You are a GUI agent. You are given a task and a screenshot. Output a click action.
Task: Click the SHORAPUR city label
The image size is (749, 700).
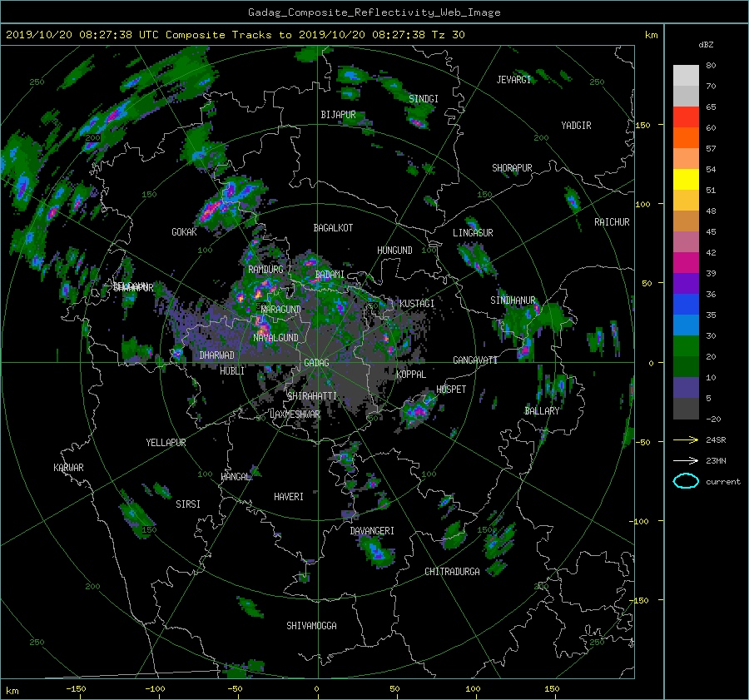coord(512,168)
